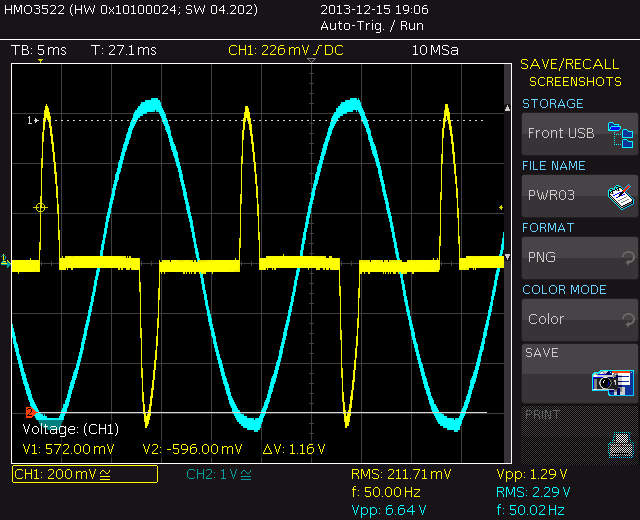Viewport: 640px width, 520px height.
Task: Click the ΔV: 1.16 V readout
Action: [294, 449]
